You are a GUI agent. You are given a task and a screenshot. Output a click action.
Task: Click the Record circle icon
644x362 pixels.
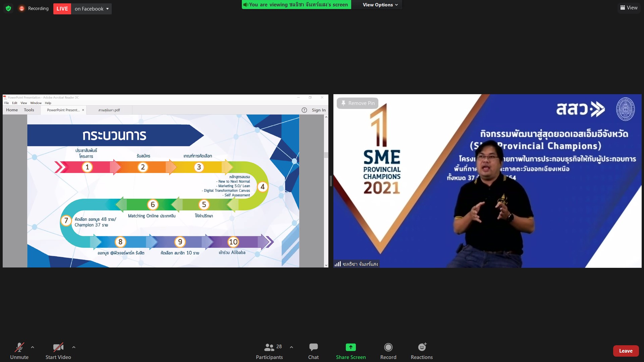[x=388, y=347]
